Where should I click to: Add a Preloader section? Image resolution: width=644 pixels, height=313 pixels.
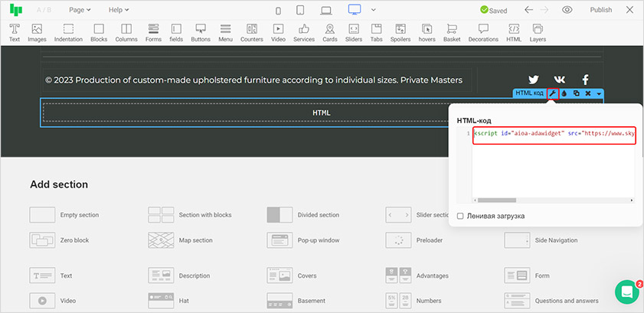click(414, 240)
